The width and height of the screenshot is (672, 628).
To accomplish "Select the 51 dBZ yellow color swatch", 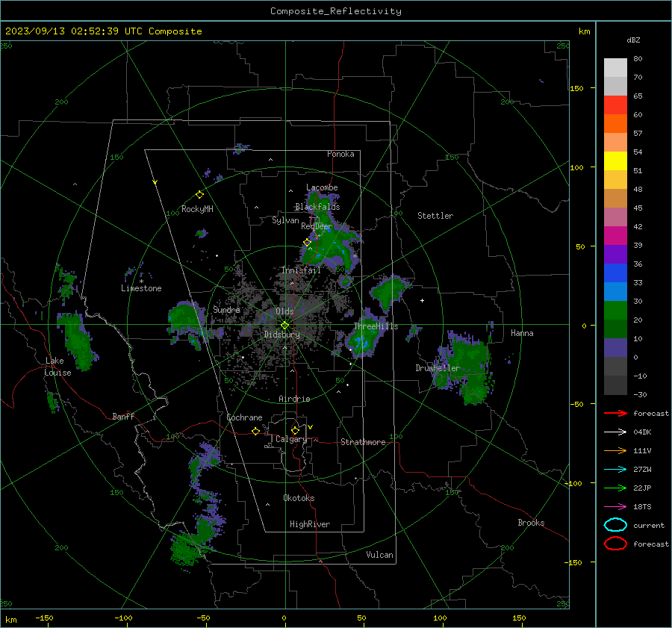I will click(x=615, y=161).
